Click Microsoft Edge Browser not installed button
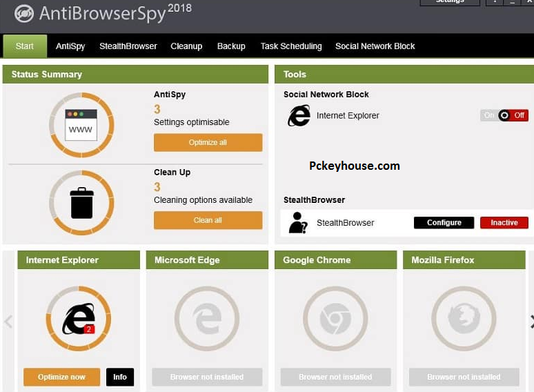534x392 pixels. click(207, 377)
